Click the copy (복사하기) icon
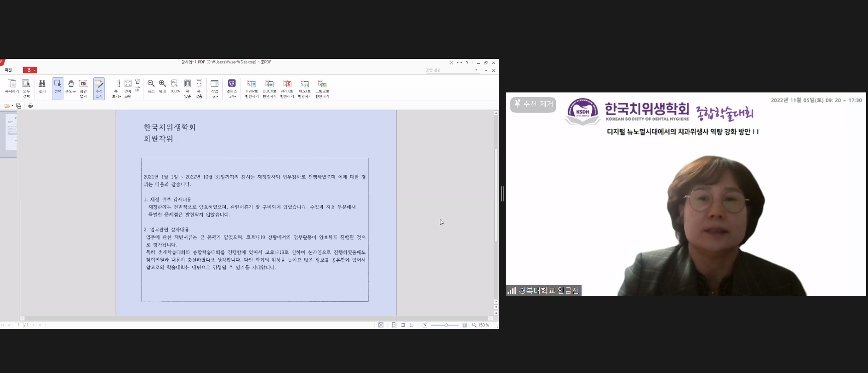This screenshot has height=373, width=868. pos(12,86)
